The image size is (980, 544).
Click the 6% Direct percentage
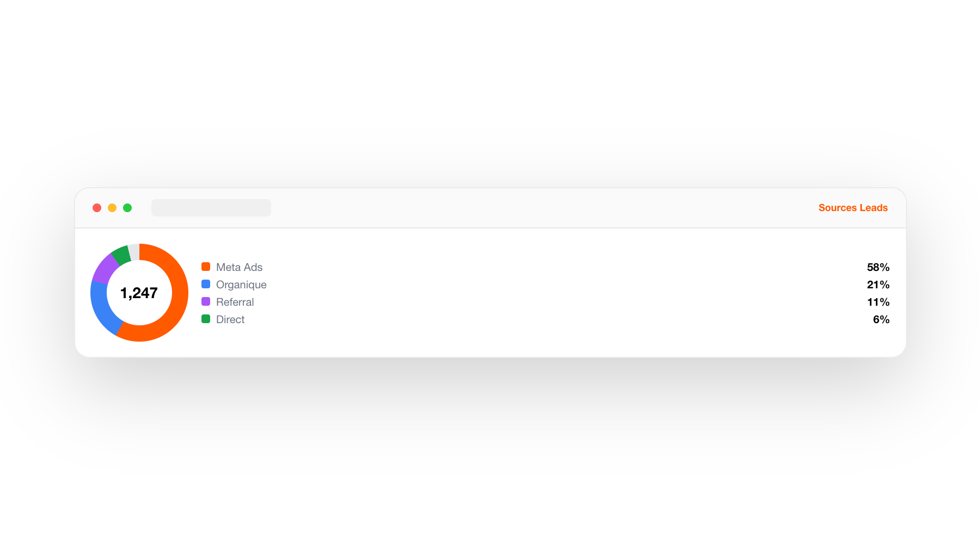881,319
